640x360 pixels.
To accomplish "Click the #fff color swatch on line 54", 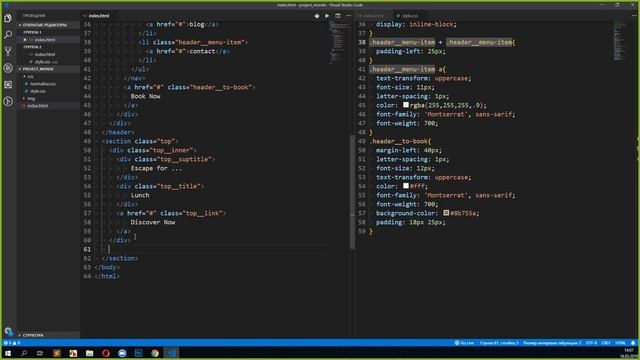I will click(x=406, y=186).
